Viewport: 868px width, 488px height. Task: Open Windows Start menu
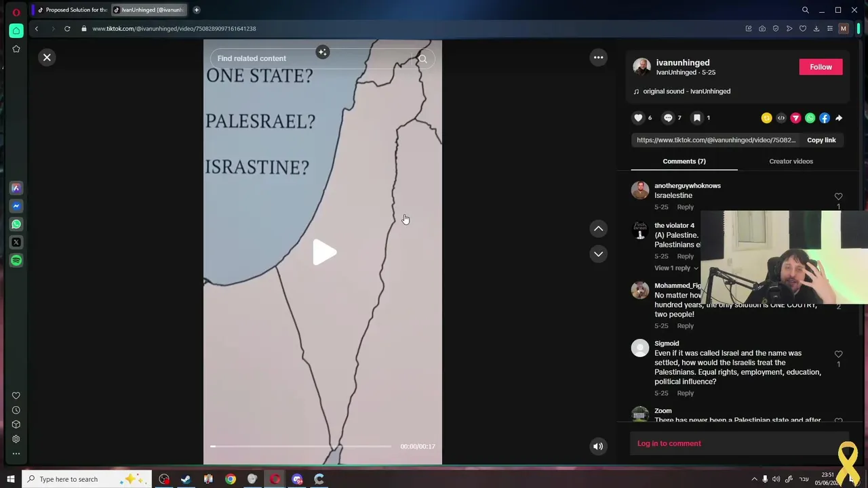(x=10, y=479)
